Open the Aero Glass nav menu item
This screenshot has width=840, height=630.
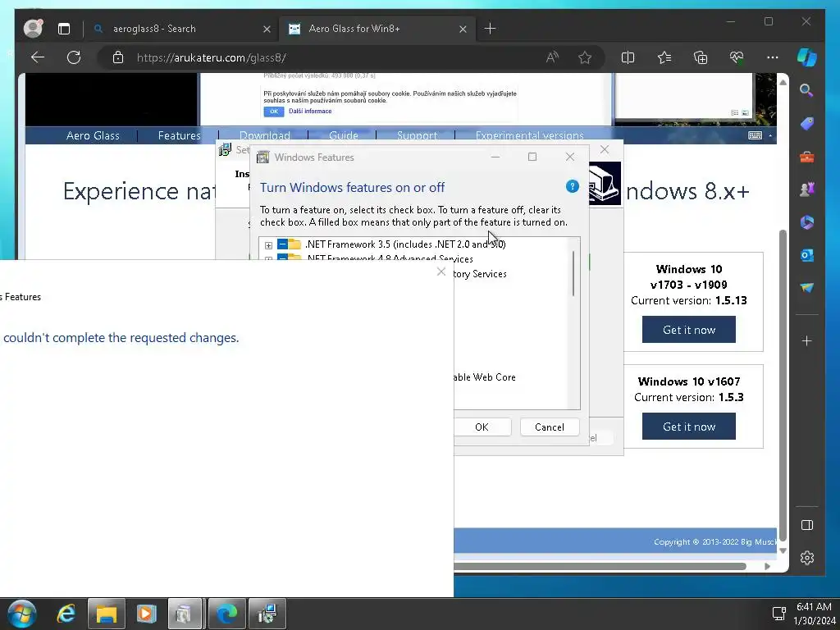[93, 135]
